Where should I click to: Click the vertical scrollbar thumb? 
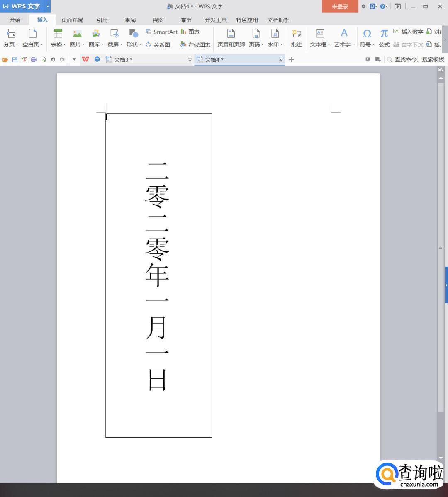[x=441, y=247]
